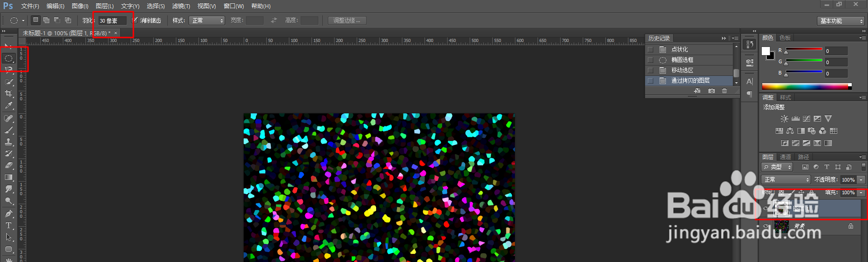The width and height of the screenshot is (868, 262).
Task: Set history brush source for 移动选区
Action: pyautogui.click(x=651, y=70)
